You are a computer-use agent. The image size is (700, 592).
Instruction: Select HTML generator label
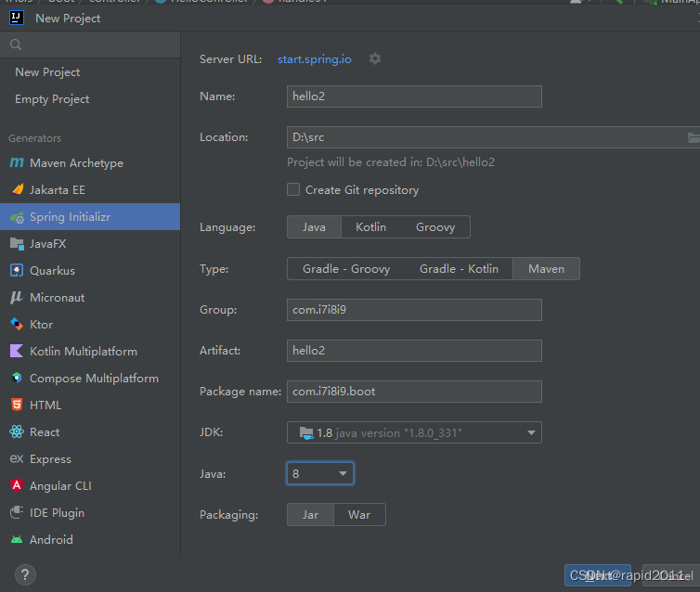(45, 405)
